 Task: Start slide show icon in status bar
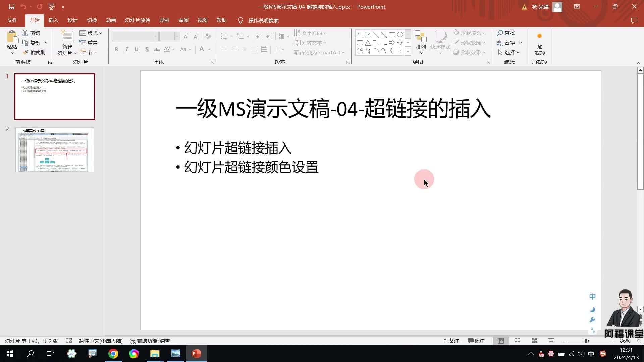(x=551, y=341)
